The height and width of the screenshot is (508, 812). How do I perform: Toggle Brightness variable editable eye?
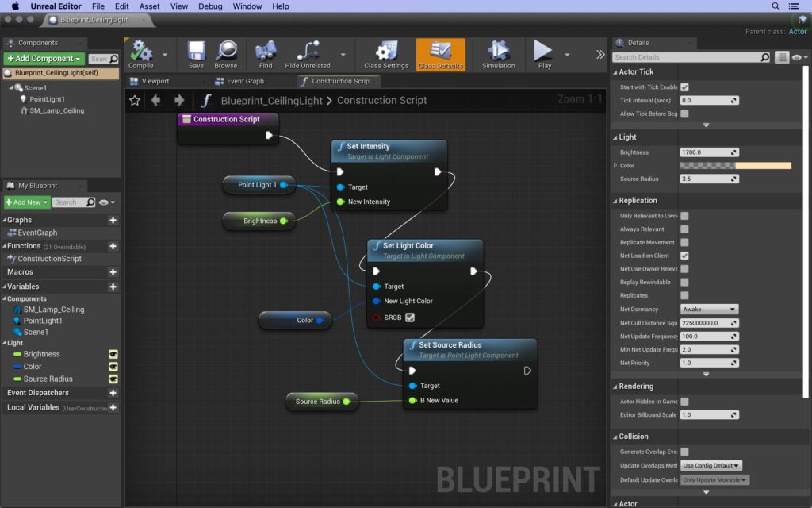113,354
